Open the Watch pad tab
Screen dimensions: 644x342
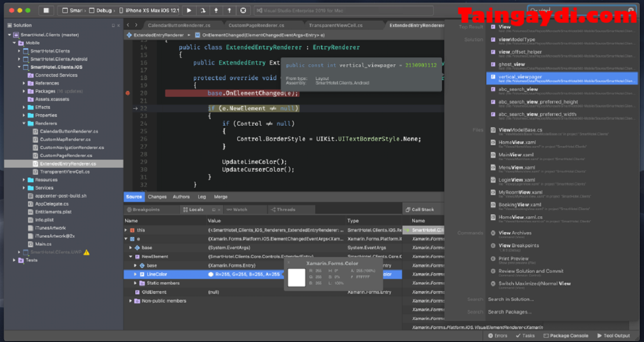point(237,209)
